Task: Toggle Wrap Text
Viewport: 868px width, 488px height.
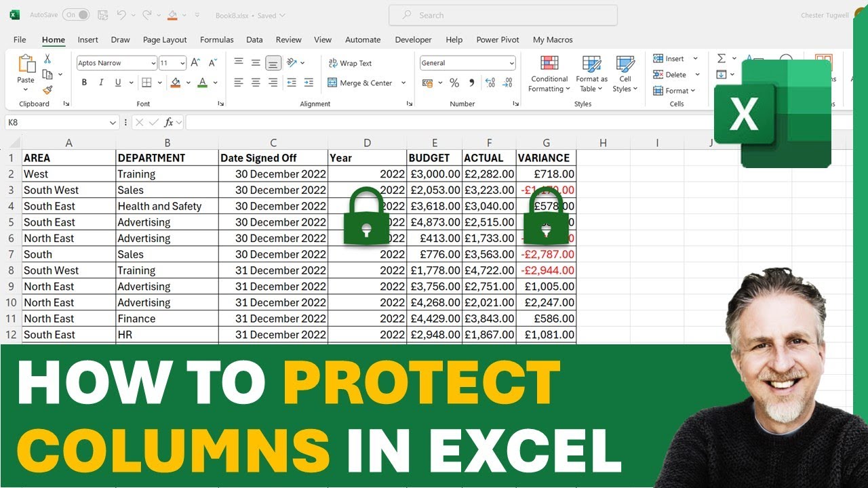Action: point(350,63)
